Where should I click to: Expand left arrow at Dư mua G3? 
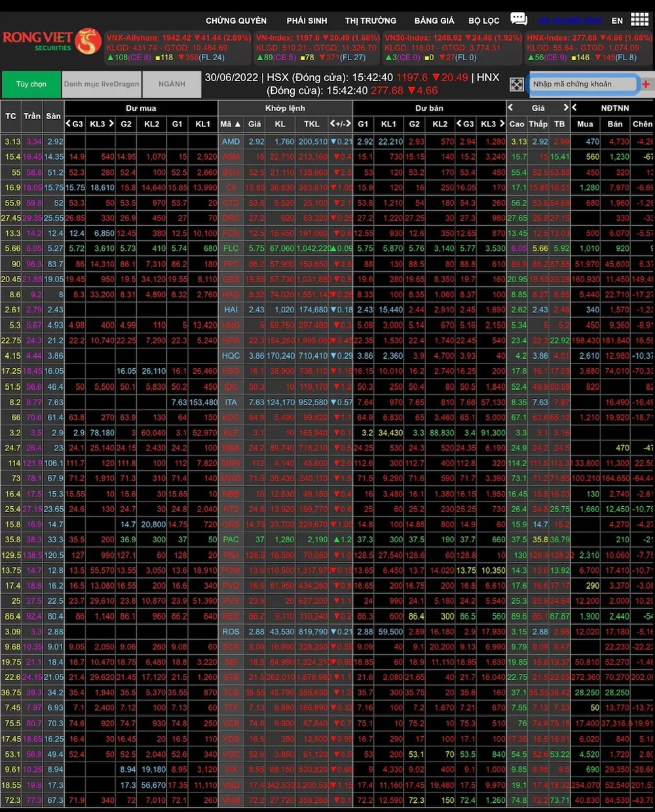click(x=69, y=124)
